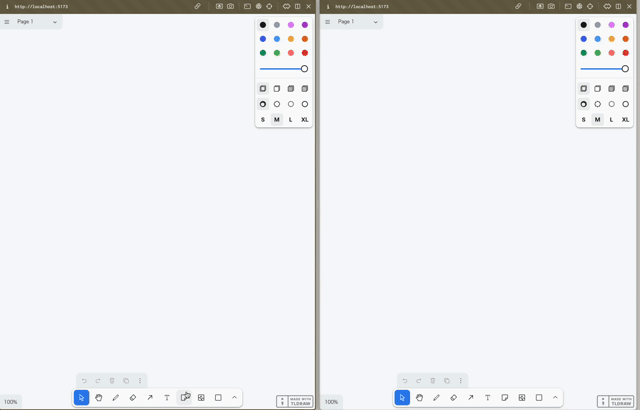Viewport: 640px width, 410px height.
Task: Choose the Arrow tool in right window
Action: tap(471, 397)
